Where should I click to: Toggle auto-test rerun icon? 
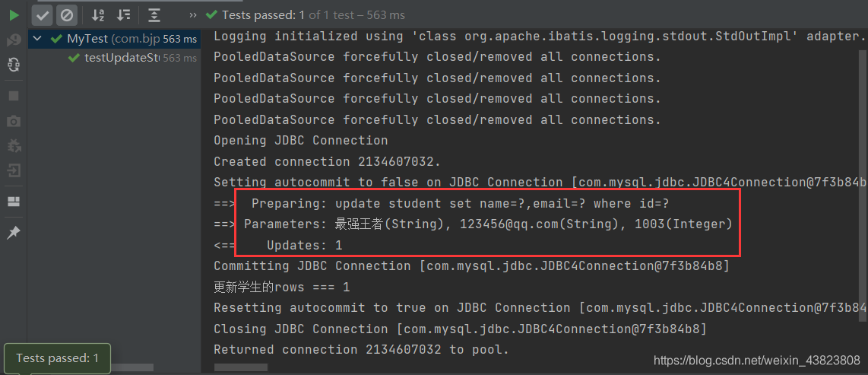tap(14, 65)
